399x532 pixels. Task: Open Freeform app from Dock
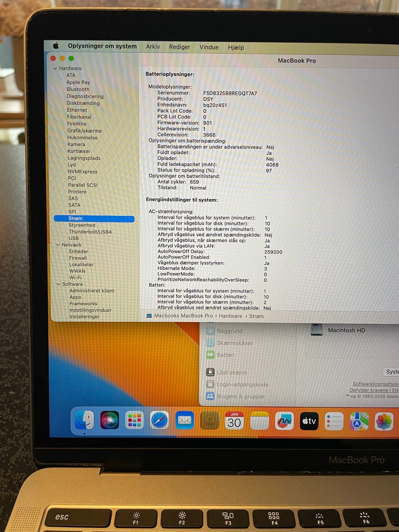(x=284, y=421)
